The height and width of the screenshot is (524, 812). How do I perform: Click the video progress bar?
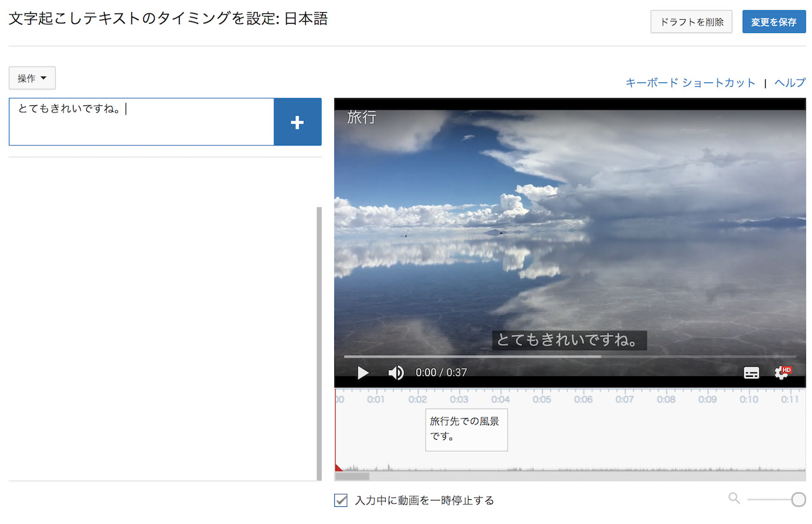click(x=570, y=357)
